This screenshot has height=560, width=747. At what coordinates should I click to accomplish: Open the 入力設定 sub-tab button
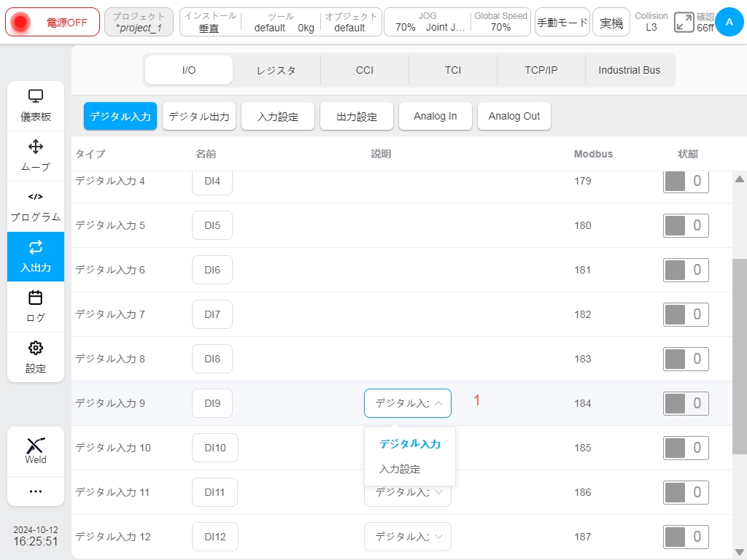(278, 116)
